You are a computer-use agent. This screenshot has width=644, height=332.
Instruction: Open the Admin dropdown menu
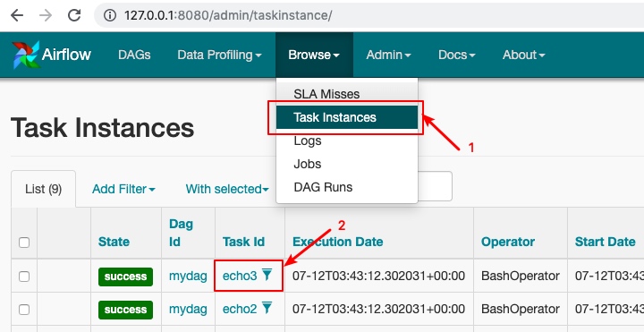coord(388,55)
